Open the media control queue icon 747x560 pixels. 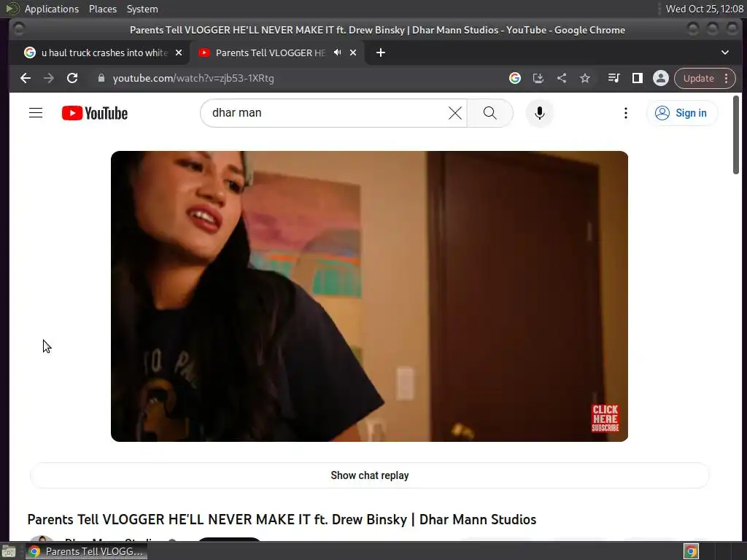(614, 78)
